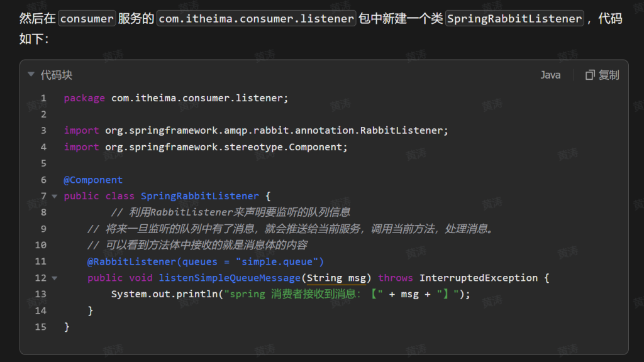This screenshot has height=362, width=644.
Task: Click the @Component annotation on line 6
Action: (x=93, y=180)
